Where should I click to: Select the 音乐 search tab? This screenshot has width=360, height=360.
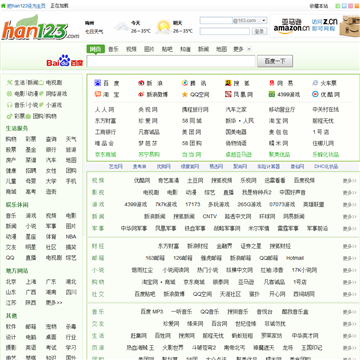click(x=113, y=49)
